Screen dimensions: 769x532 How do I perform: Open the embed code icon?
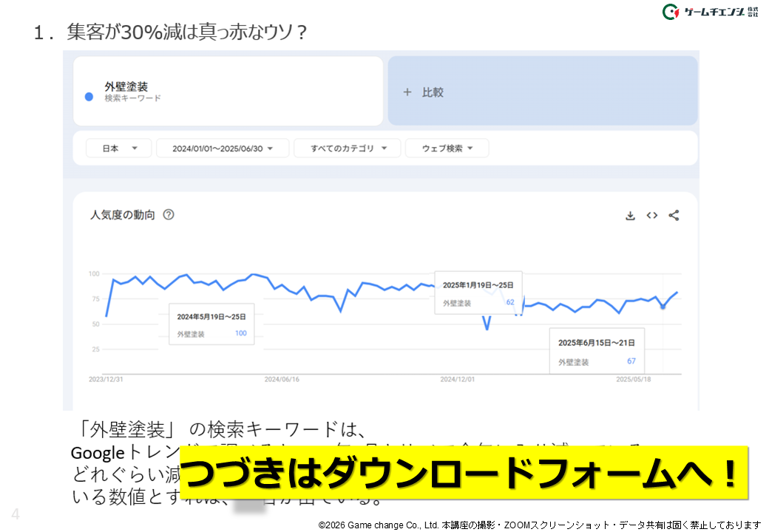pyautogui.click(x=651, y=216)
